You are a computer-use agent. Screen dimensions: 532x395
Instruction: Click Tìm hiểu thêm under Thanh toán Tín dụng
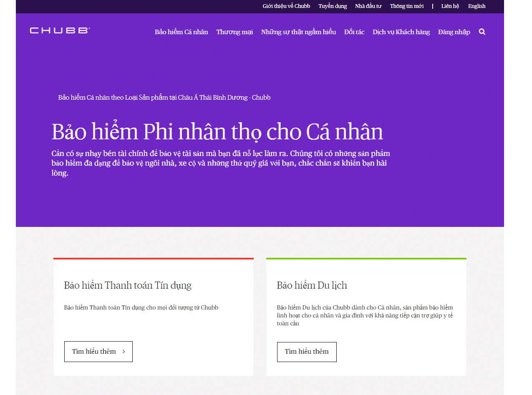tap(98, 352)
